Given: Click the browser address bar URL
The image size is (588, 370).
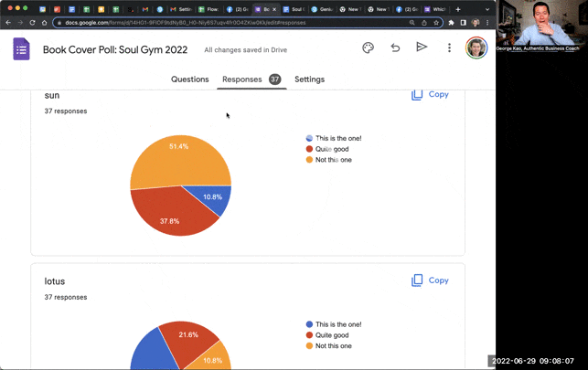Looking at the screenshot, I should coord(186,23).
